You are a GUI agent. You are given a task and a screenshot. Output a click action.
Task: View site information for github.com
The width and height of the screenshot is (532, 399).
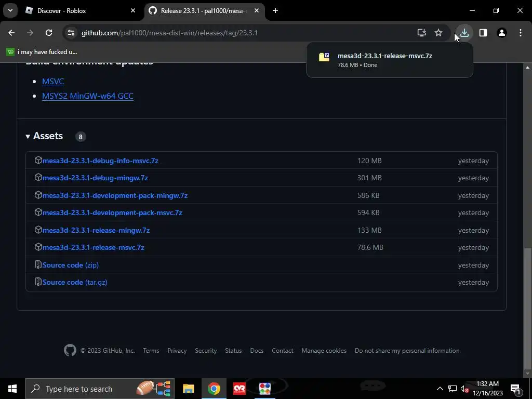pos(71,33)
